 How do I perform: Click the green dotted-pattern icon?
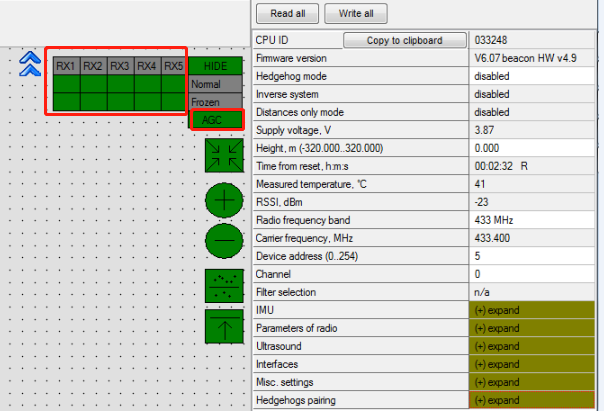[x=223, y=286]
